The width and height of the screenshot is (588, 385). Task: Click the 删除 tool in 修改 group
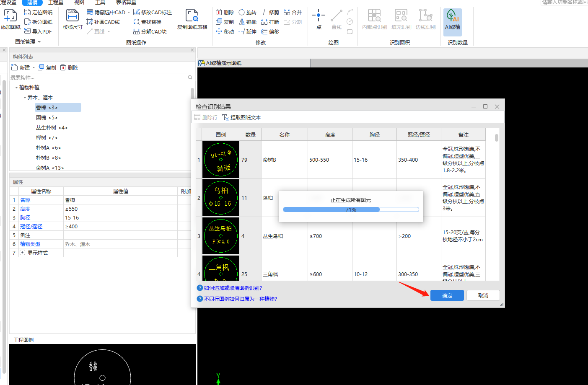click(x=225, y=12)
